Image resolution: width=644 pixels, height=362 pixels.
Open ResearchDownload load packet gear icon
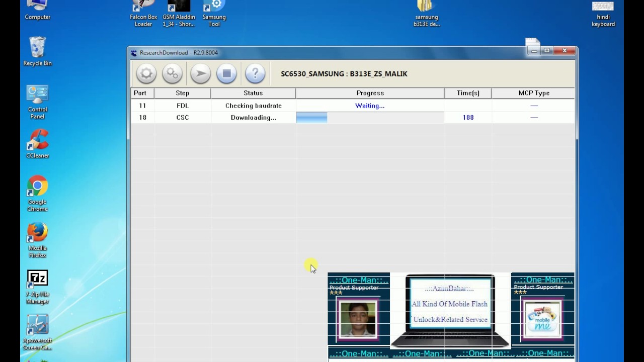click(146, 74)
